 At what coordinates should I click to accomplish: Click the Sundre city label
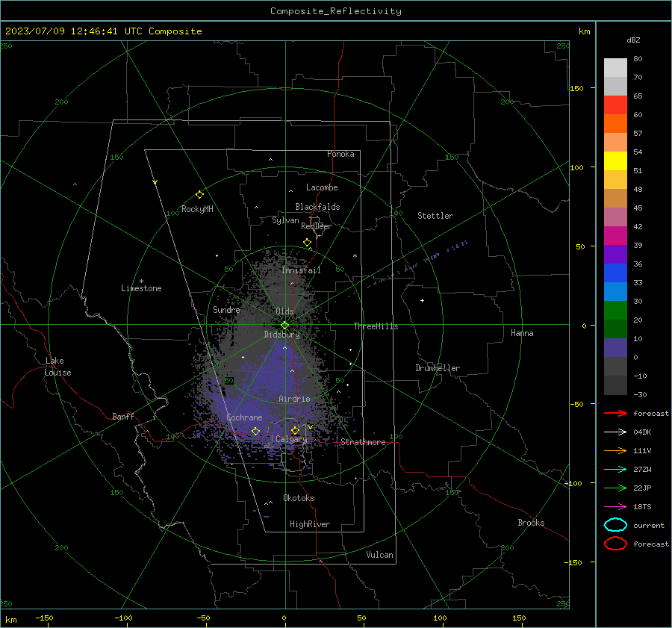coord(226,309)
